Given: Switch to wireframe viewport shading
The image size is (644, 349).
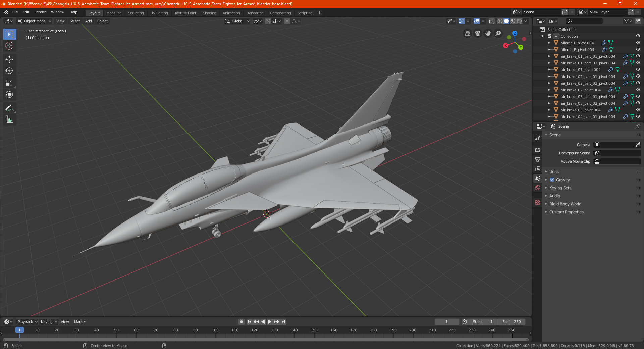Looking at the screenshot, I should (x=500, y=21).
